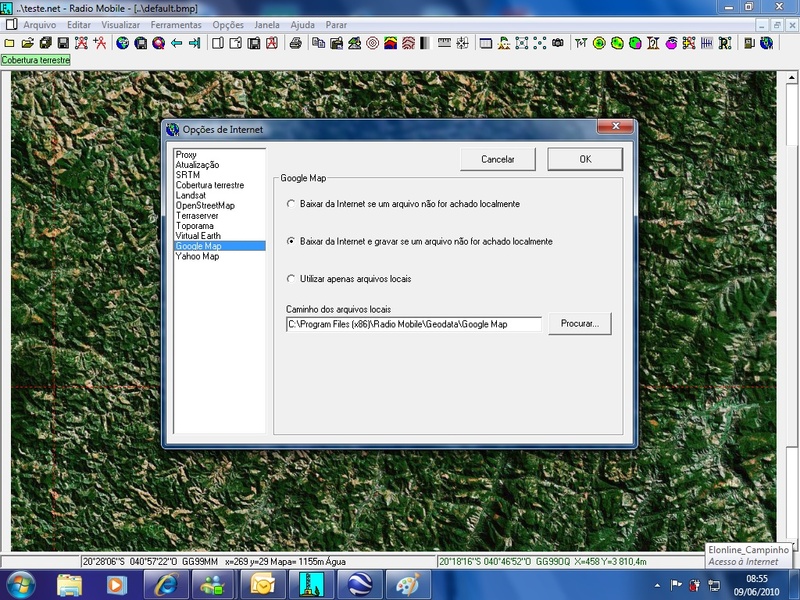Image resolution: width=800 pixels, height=600 pixels.
Task: Click the cyan arrow-to-bar icon
Action: coord(194,43)
